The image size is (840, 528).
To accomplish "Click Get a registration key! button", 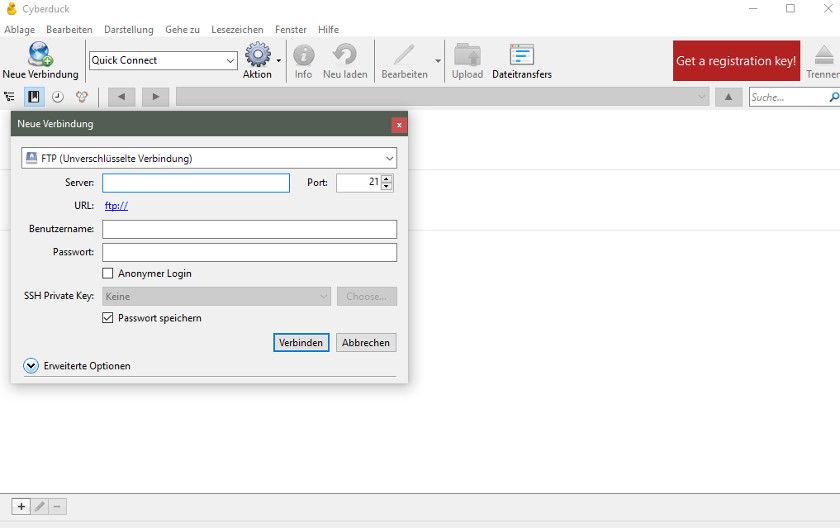I will click(736, 61).
